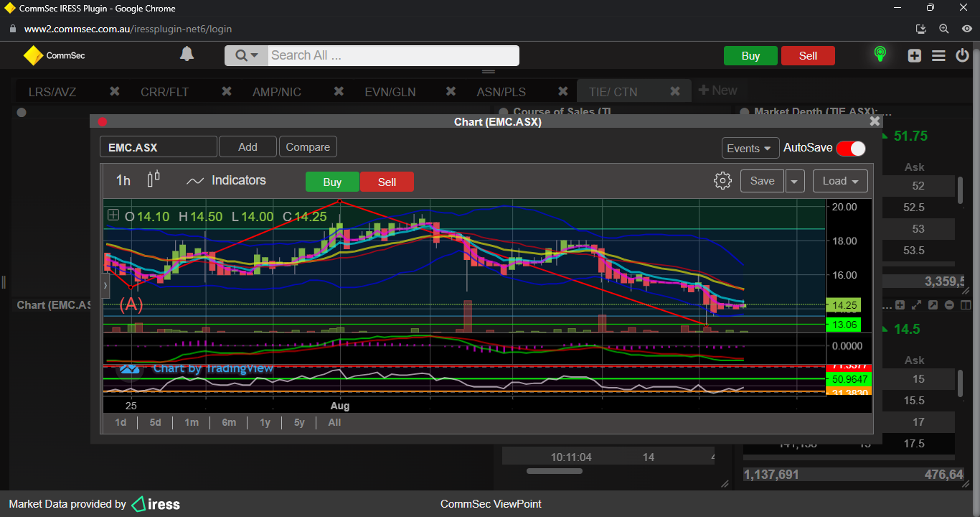Open the search type dropdown

tap(246, 56)
